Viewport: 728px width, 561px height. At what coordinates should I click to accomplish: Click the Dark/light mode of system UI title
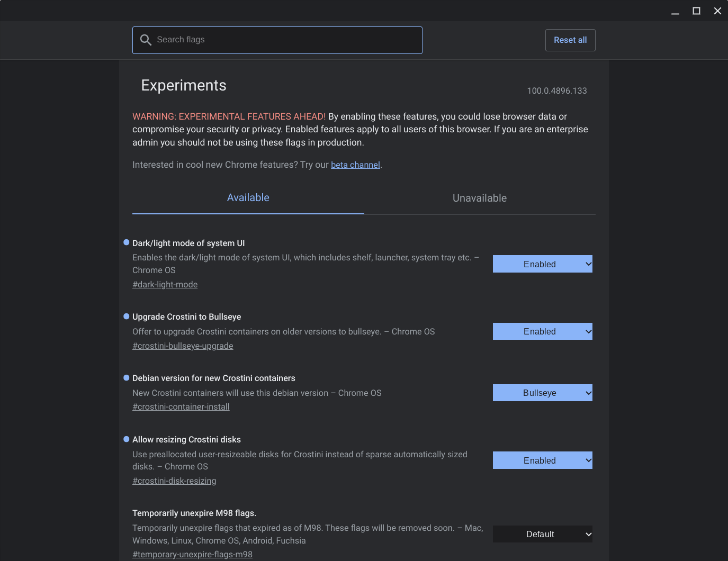pyautogui.click(x=188, y=243)
